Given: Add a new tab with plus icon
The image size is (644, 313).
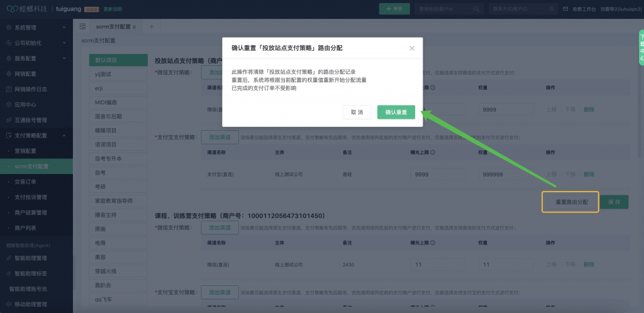Looking at the screenshot, I should point(151,26).
